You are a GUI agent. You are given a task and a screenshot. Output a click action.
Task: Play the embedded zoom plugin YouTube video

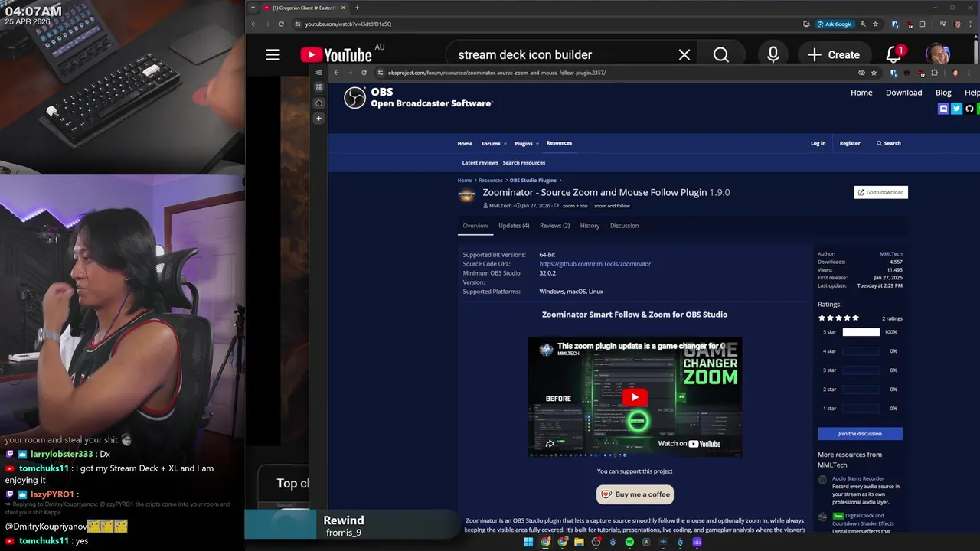[635, 397]
